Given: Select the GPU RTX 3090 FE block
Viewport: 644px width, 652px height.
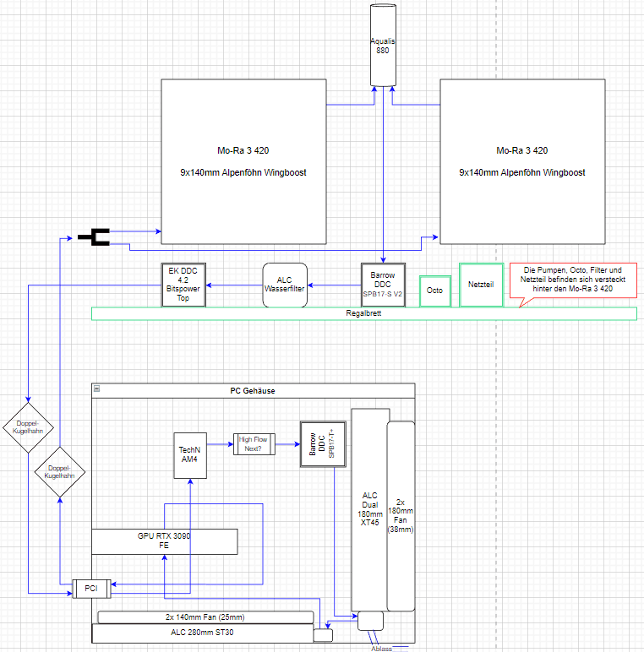Looking at the screenshot, I should [x=164, y=541].
